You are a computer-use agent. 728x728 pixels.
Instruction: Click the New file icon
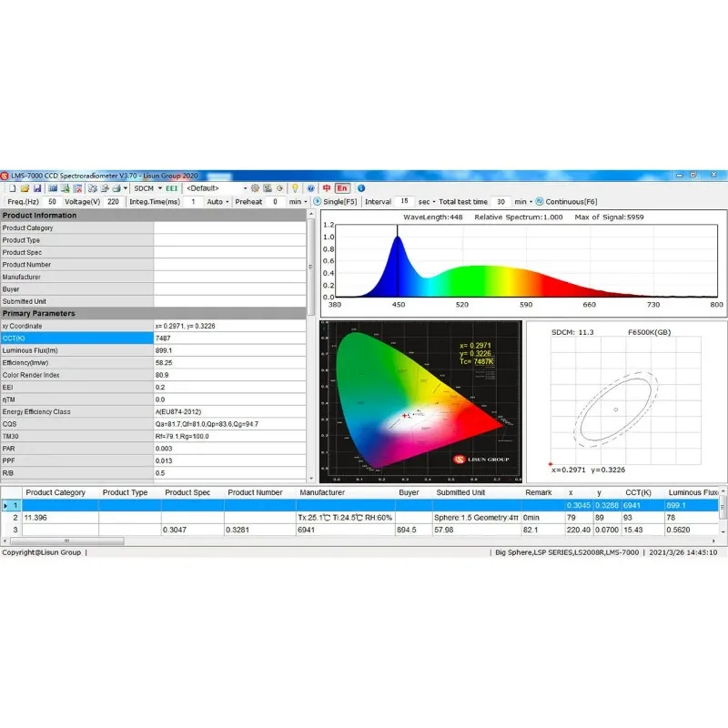pos(13,188)
